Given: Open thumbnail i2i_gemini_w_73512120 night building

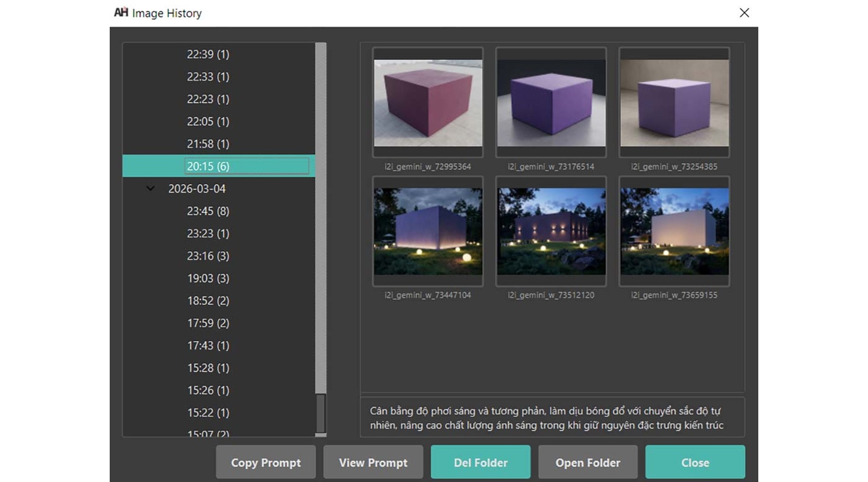Looking at the screenshot, I should (551, 231).
